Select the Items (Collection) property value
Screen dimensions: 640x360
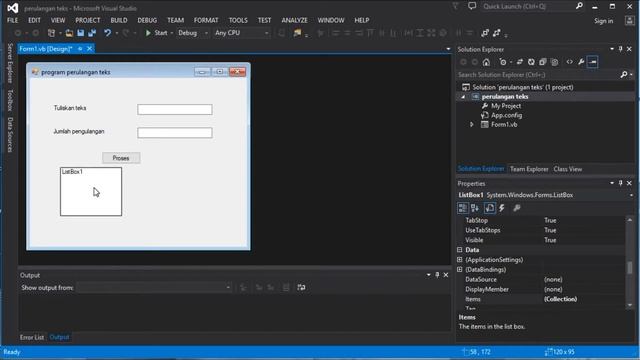pos(560,299)
